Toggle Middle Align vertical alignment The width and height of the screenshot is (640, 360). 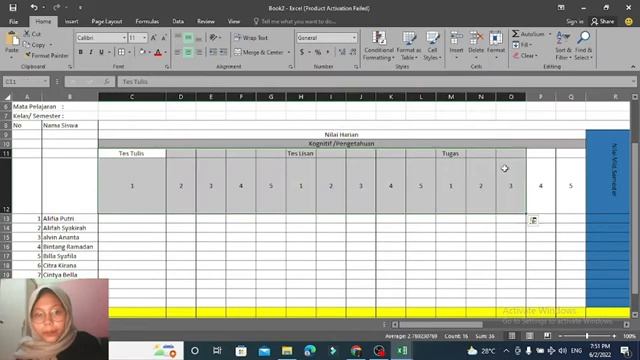(188, 38)
